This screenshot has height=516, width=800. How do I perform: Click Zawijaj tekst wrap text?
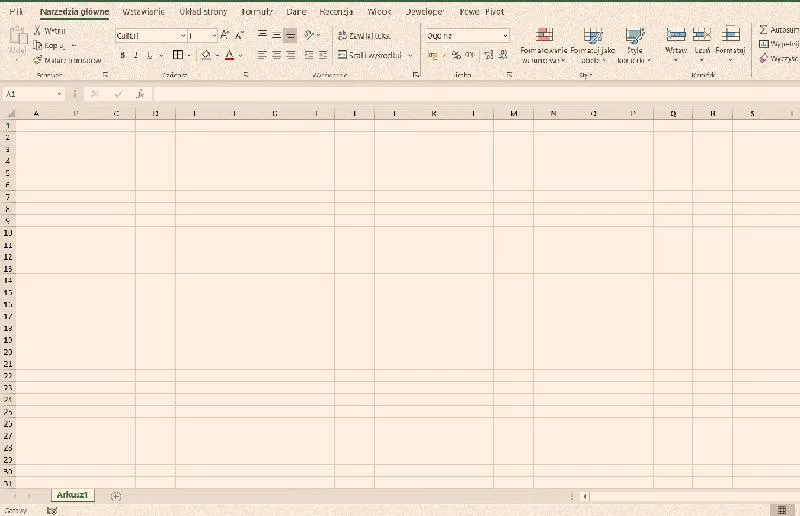(x=364, y=35)
